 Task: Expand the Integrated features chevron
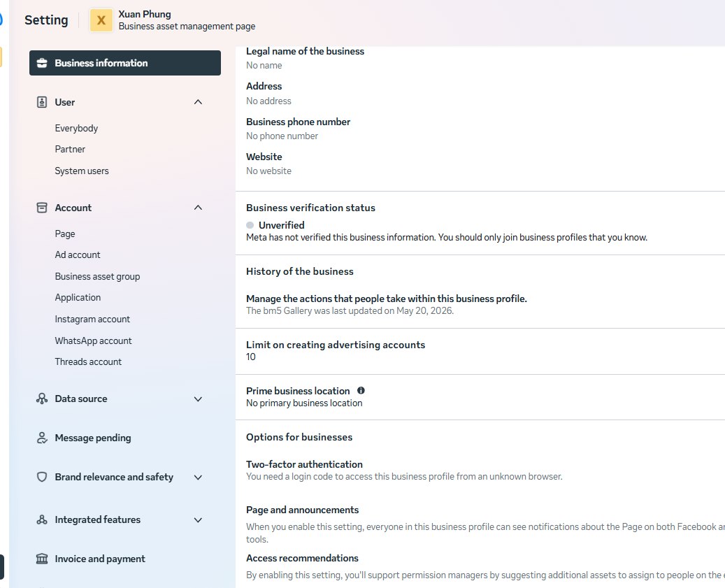click(x=198, y=520)
